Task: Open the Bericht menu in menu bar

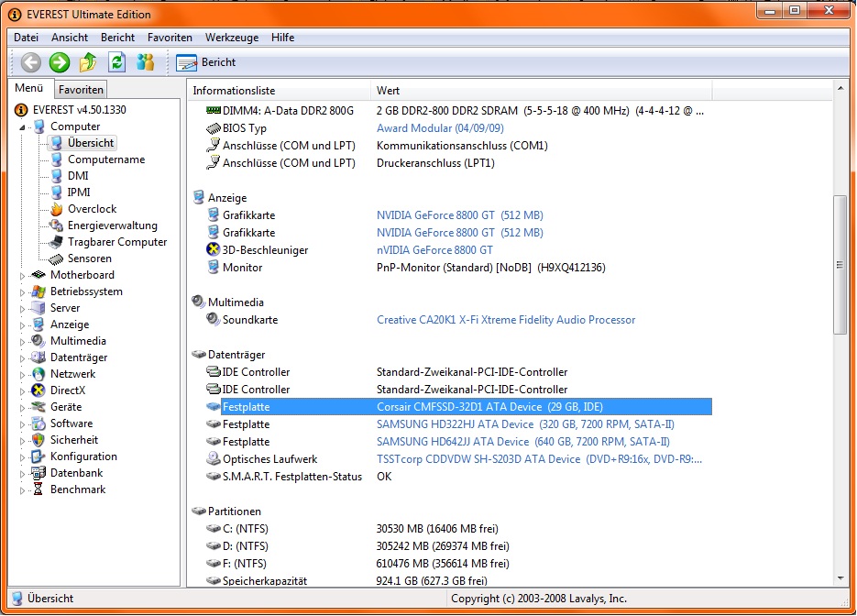Action: point(117,38)
